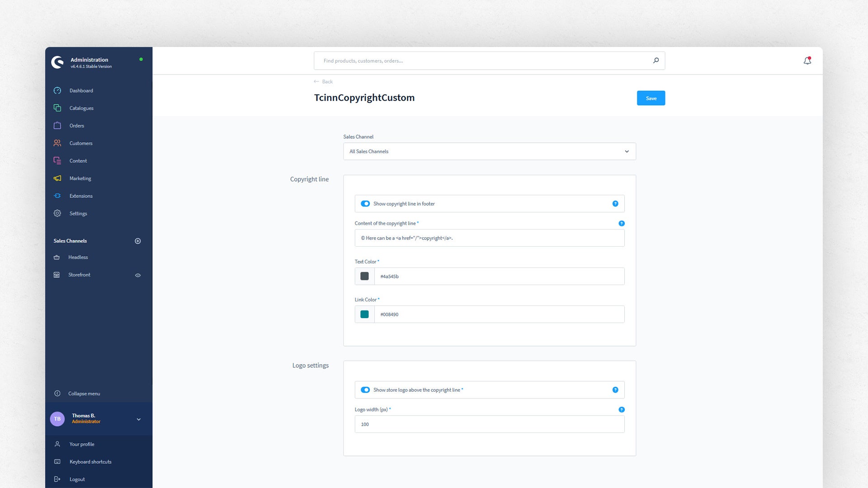Click the Settings gear icon in sidebar
This screenshot has height=488, width=868.
point(57,213)
